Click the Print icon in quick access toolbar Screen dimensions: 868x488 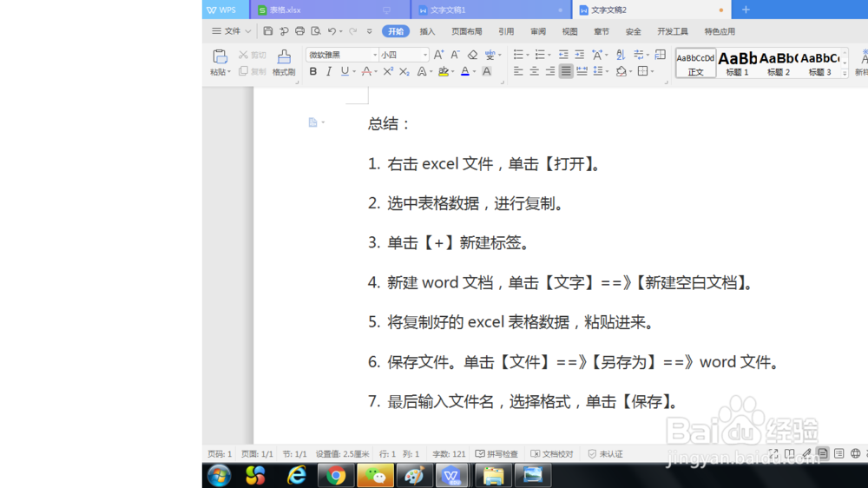coord(299,31)
